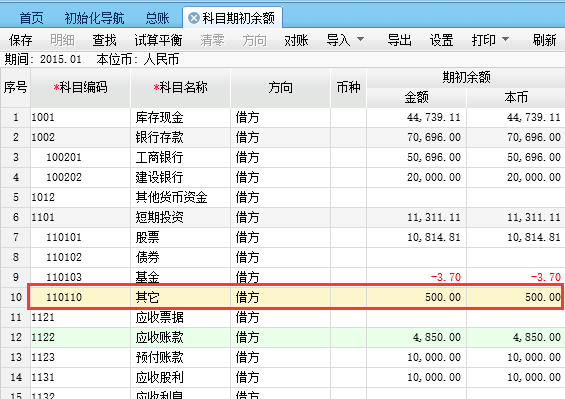This screenshot has height=399, width=565.
Task: Click 金额 cell 11,311.11 for 短期投资
Action: pos(417,217)
